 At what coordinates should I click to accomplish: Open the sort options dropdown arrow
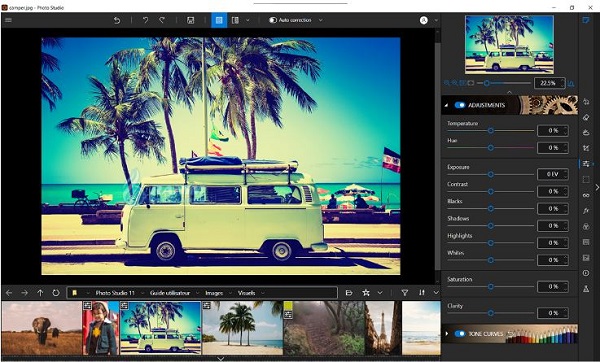436,293
